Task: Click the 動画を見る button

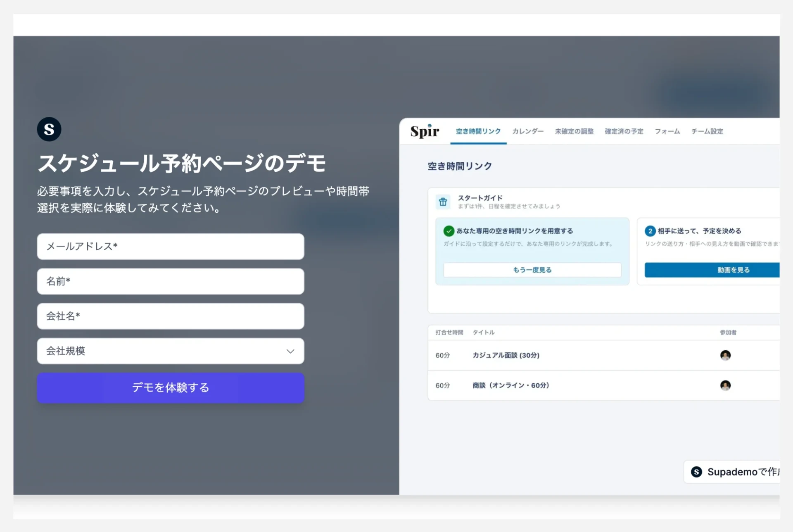Action: click(x=712, y=270)
